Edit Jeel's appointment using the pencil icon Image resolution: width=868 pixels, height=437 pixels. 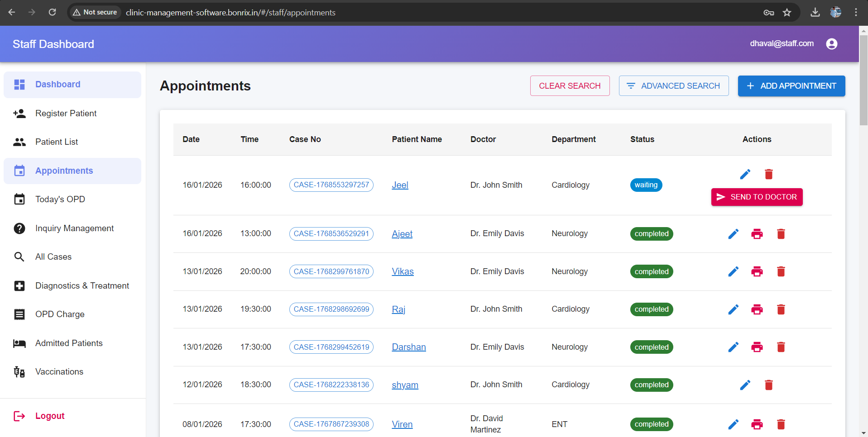pyautogui.click(x=745, y=174)
